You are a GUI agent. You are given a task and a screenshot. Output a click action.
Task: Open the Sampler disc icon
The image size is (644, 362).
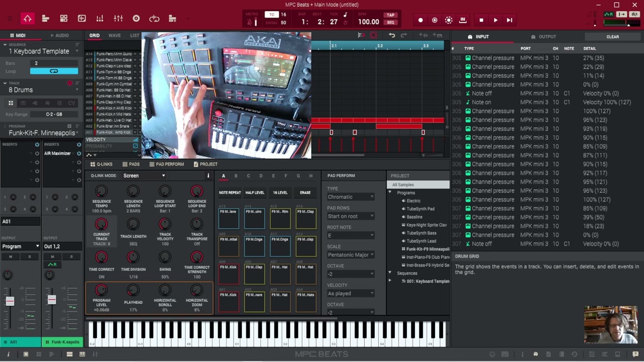(136, 19)
